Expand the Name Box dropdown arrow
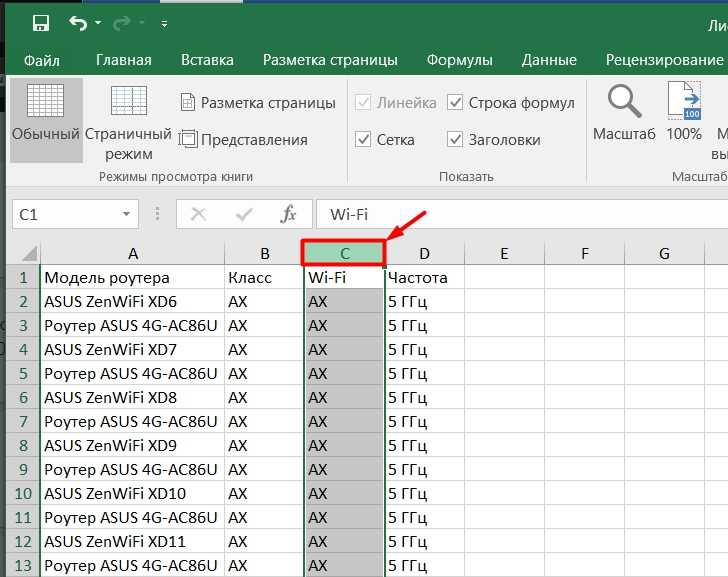The width and height of the screenshot is (728, 577). coord(126,214)
